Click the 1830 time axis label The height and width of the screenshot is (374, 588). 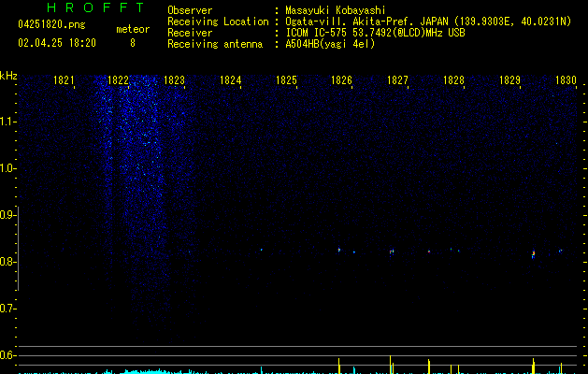coord(566,80)
